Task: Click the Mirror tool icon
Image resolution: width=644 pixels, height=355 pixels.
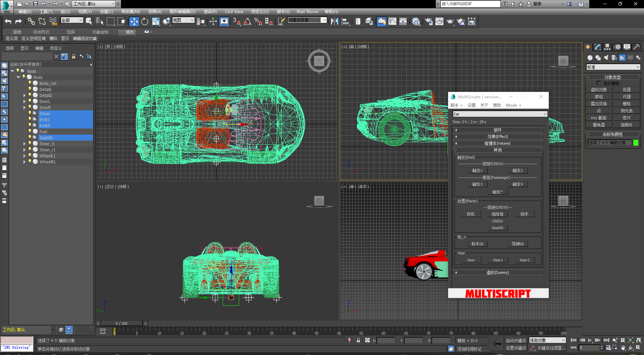Action: pyautogui.click(x=334, y=22)
